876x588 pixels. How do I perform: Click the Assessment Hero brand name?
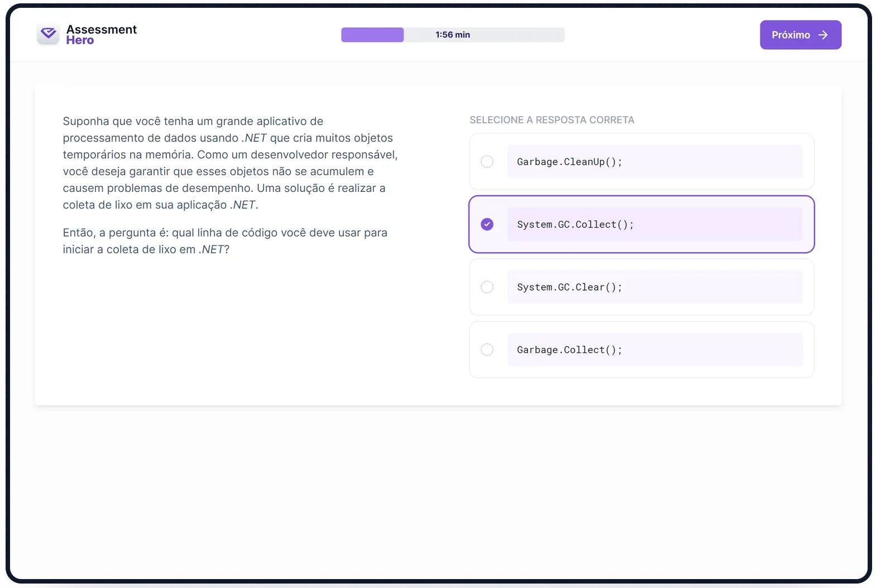pyautogui.click(x=101, y=35)
